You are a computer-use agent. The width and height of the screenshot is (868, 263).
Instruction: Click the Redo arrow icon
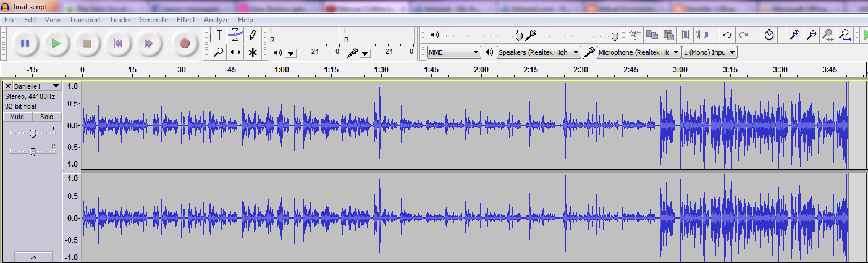pyautogui.click(x=744, y=35)
